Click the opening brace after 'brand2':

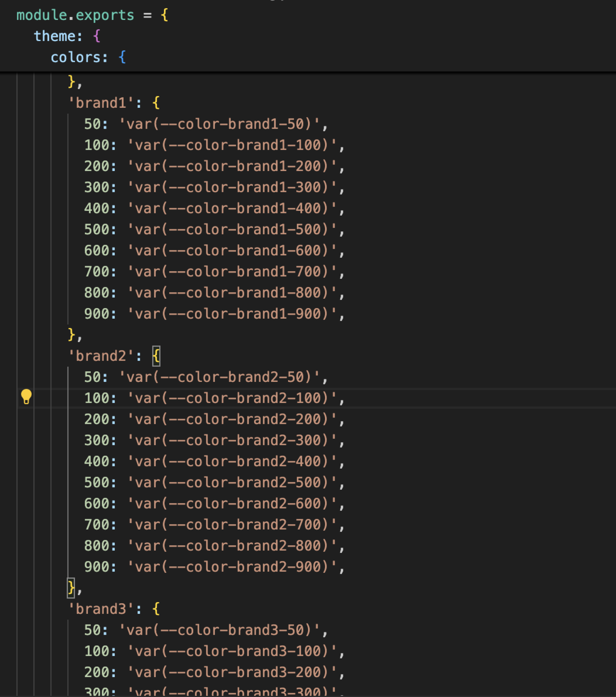(156, 356)
